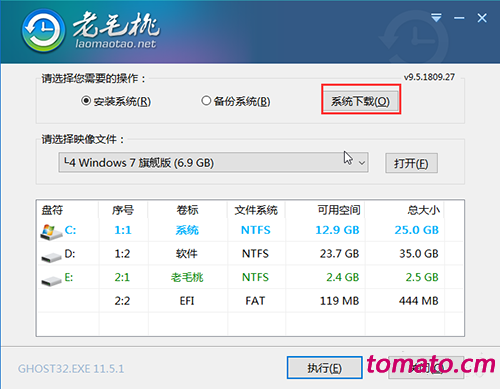Click the 2.4 GB free space cell
The height and width of the screenshot is (389, 500).
(x=343, y=277)
